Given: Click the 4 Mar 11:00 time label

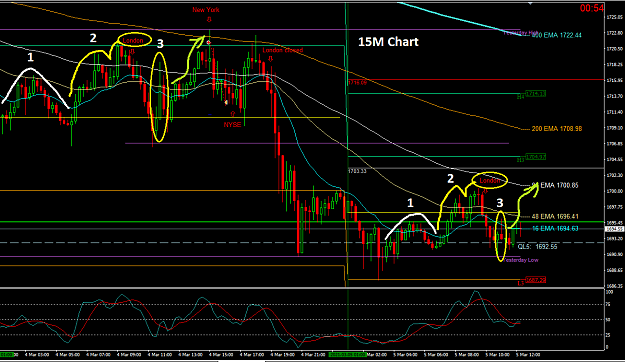Looking at the screenshot, I should [x=159, y=354].
